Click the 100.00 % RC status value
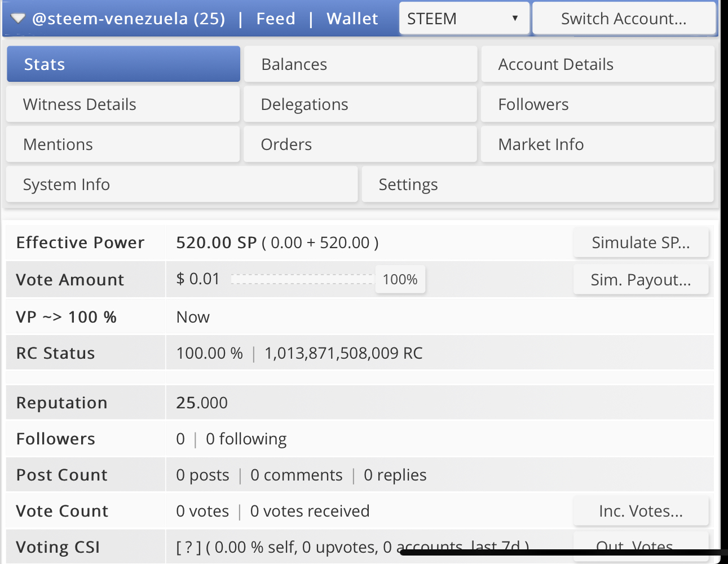Viewport: 728px width, 564px height. [x=210, y=353]
